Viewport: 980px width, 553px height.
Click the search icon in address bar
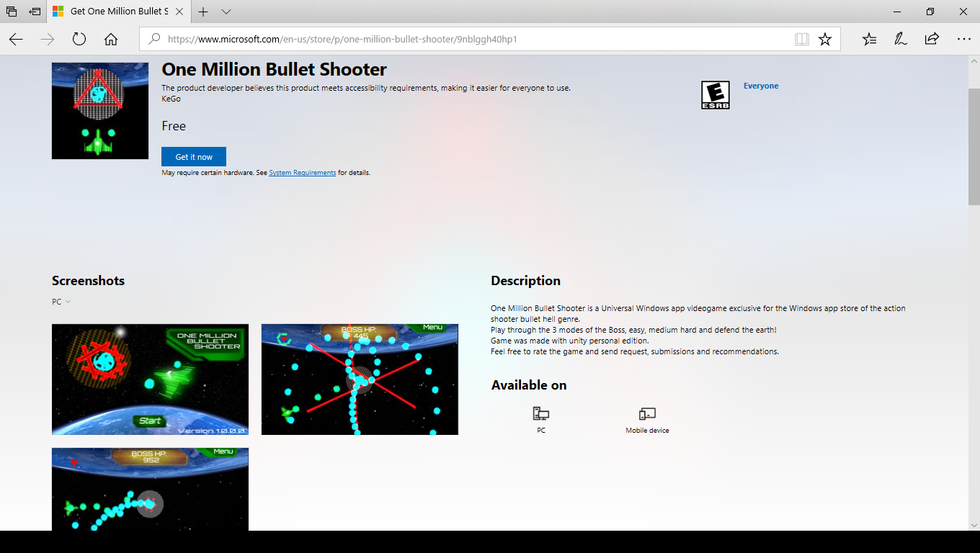click(x=153, y=40)
